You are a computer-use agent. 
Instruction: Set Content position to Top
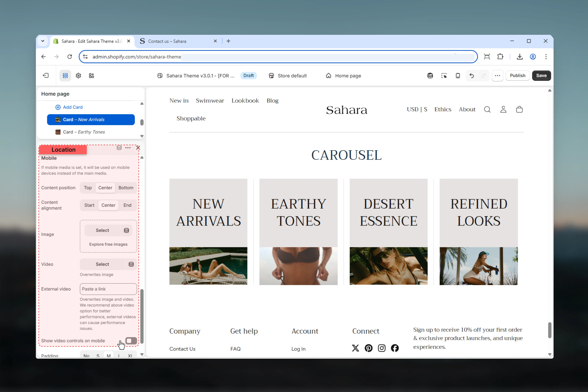tap(88, 188)
